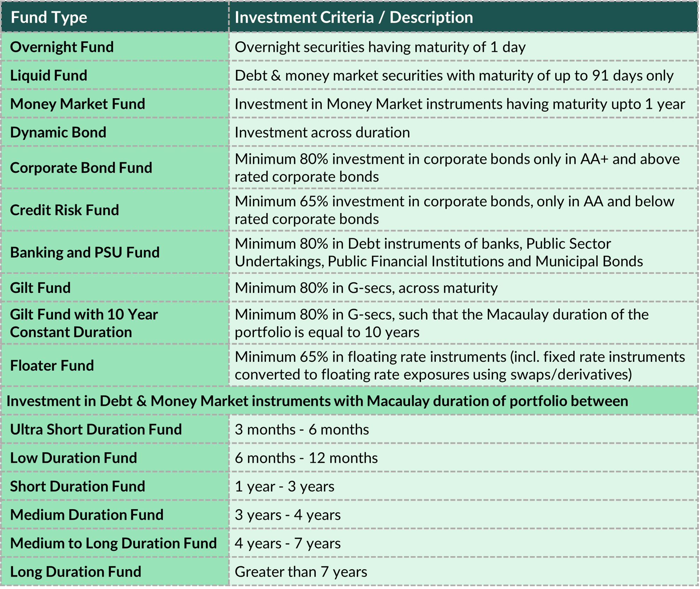Select the Credit Risk Fund cell
Viewport: 700px width, 589px height.
pos(65,210)
